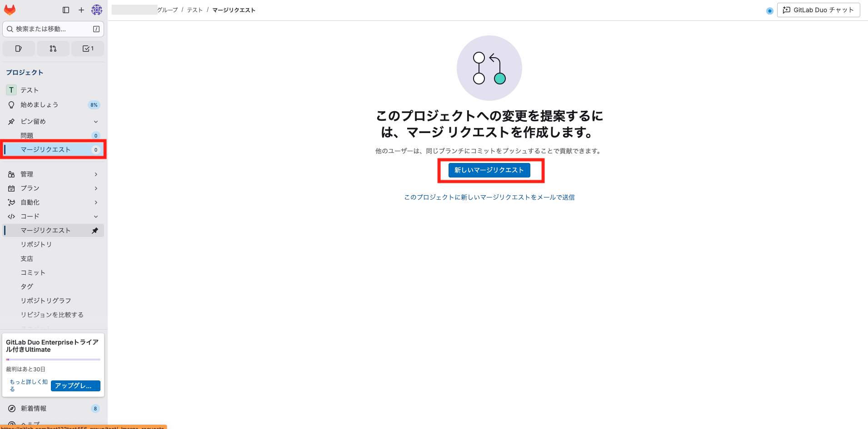Click email new merge request link

click(489, 197)
